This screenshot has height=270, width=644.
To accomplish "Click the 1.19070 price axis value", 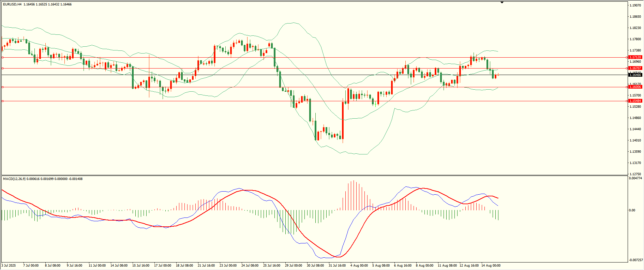I will point(635,5).
